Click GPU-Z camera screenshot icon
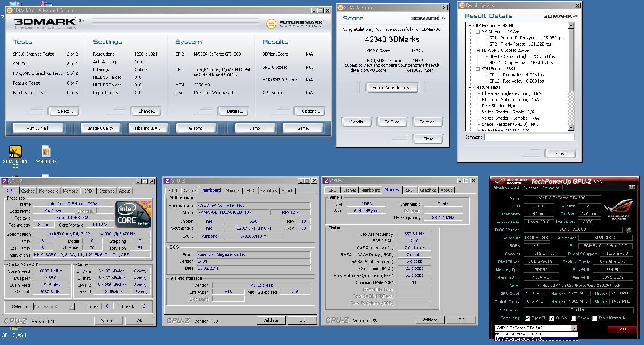 point(631,187)
